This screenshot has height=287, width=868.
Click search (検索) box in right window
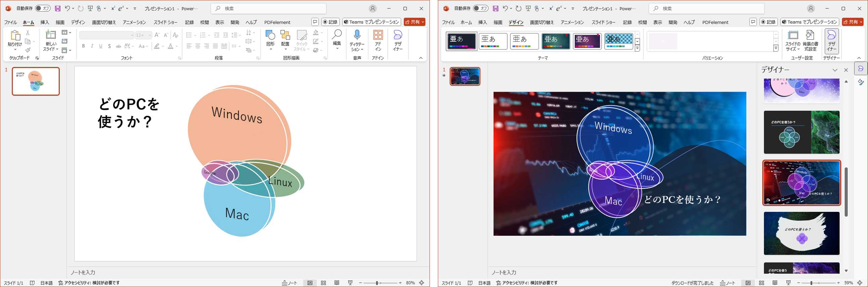706,8
